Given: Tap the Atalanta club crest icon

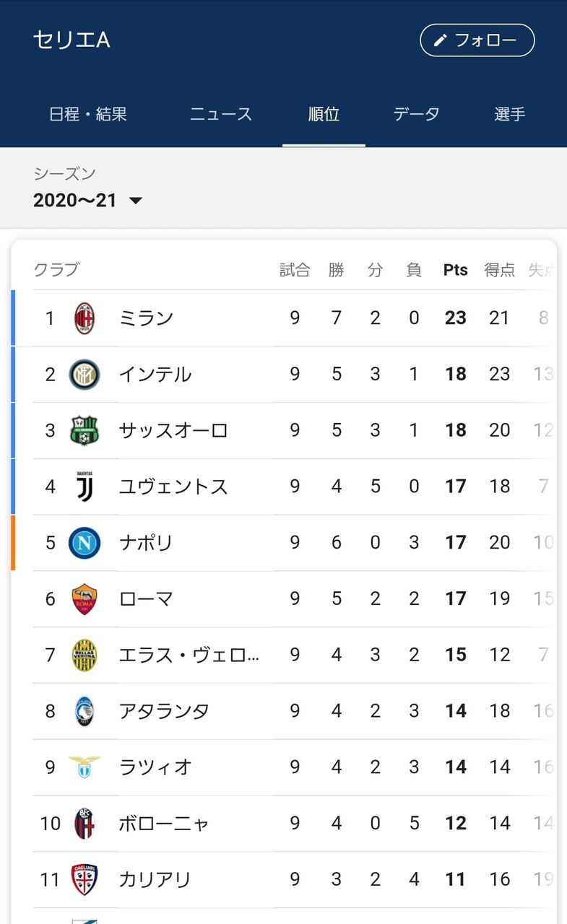Looking at the screenshot, I should [85, 712].
